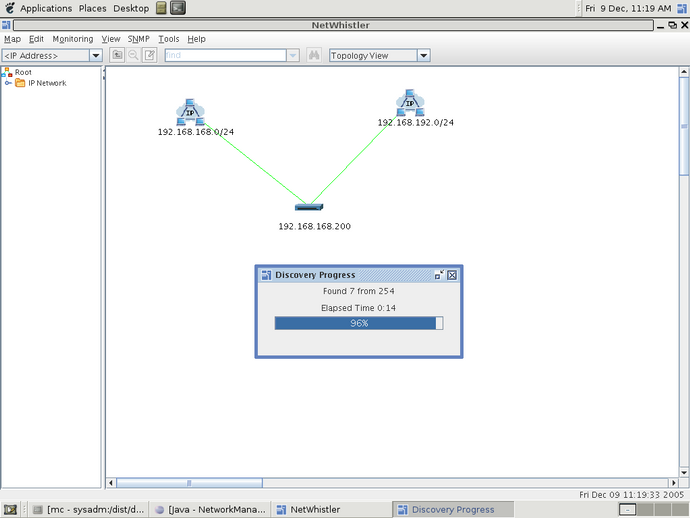The image size is (690, 518).
Task: Click the IP Address combo box text
Action: [x=31, y=55]
